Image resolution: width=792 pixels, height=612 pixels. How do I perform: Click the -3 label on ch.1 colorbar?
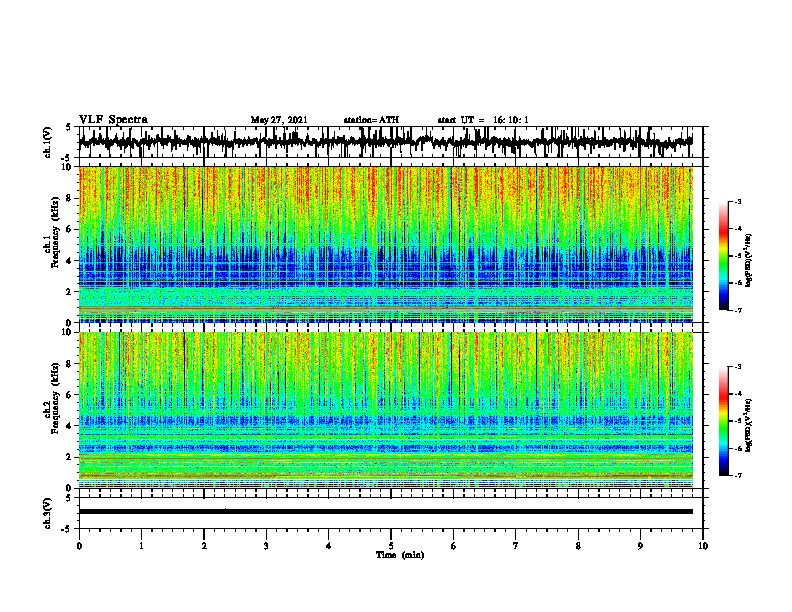(x=737, y=201)
